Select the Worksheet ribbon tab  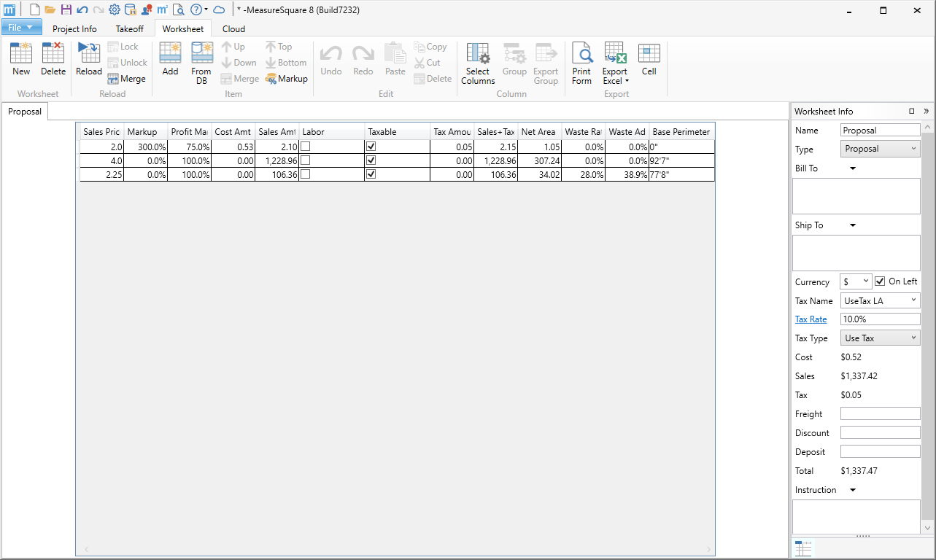coord(183,29)
